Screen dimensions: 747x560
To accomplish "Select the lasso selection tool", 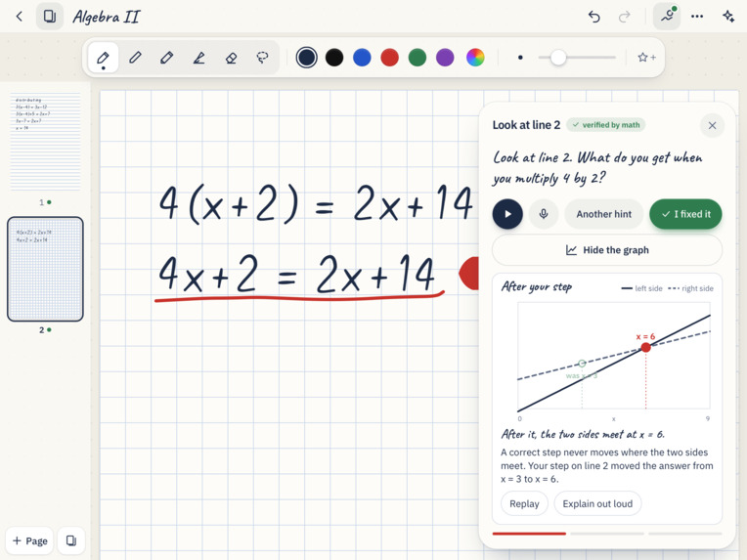I will pos(262,58).
